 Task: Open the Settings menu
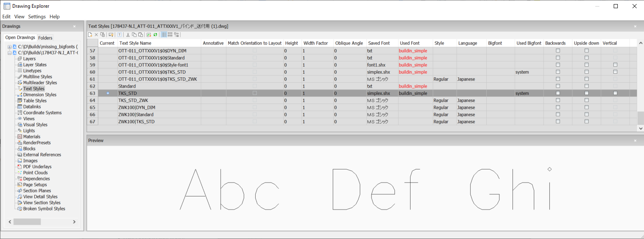[37, 17]
